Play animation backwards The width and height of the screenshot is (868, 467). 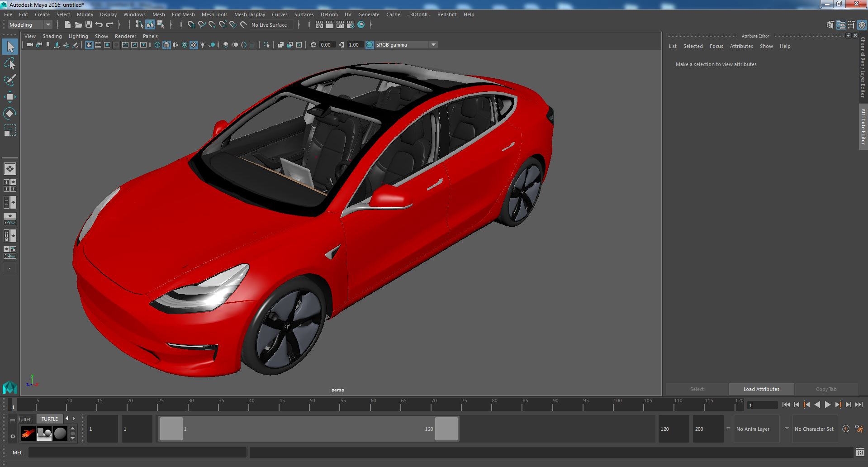(817, 405)
